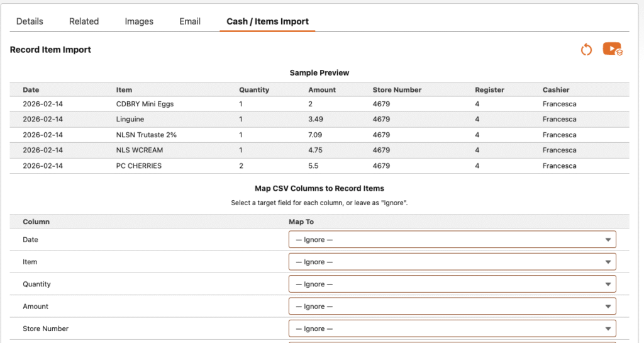Click the orange reset/refresh import icon

(586, 50)
